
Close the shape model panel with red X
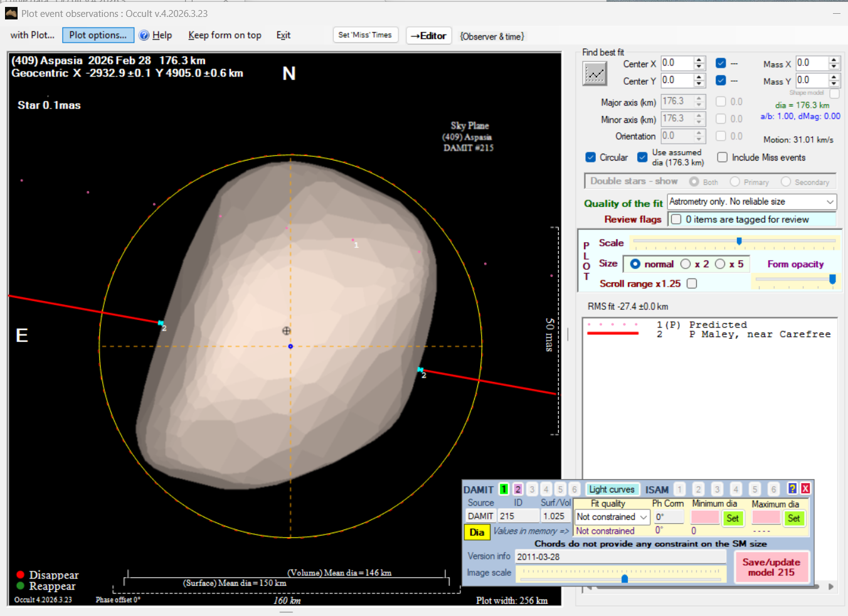click(805, 489)
